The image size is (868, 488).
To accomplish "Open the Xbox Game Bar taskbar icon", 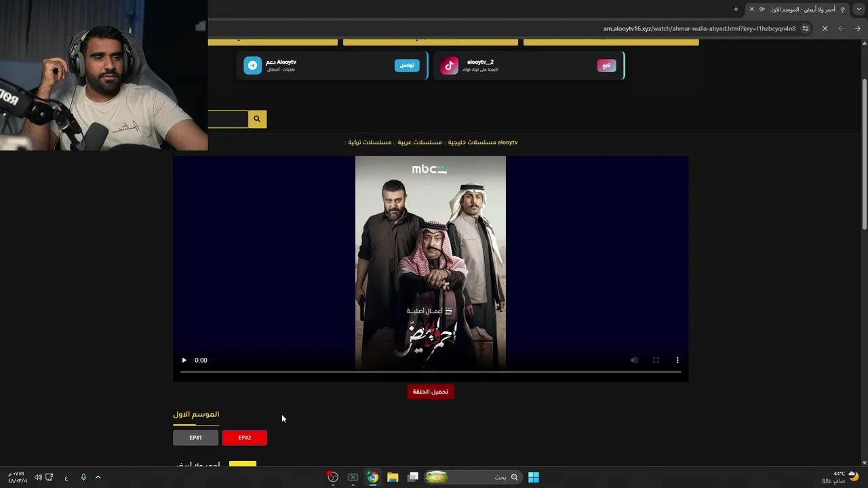I will tap(353, 477).
